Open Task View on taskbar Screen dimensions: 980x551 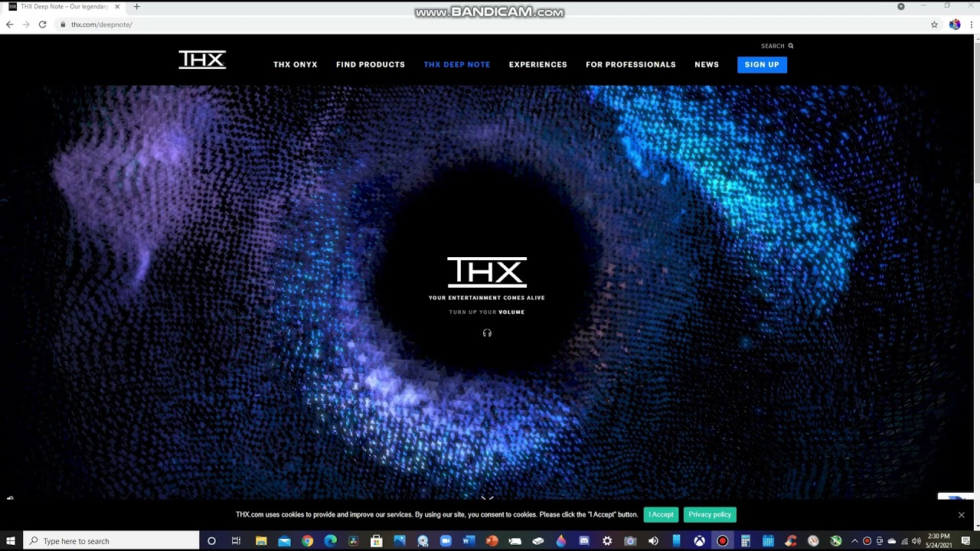point(236,541)
